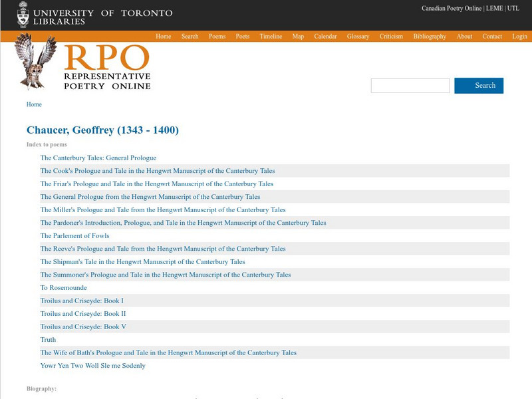The width and height of the screenshot is (532, 399).
Task: Follow the Canadian Poetry Online link
Action: tap(452, 8)
